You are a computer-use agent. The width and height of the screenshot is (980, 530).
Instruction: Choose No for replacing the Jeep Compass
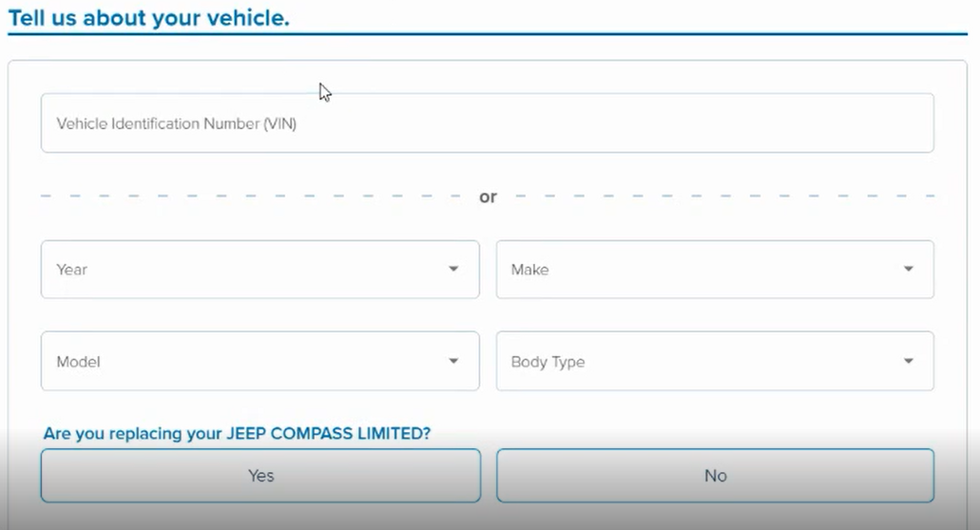pyautogui.click(x=715, y=475)
